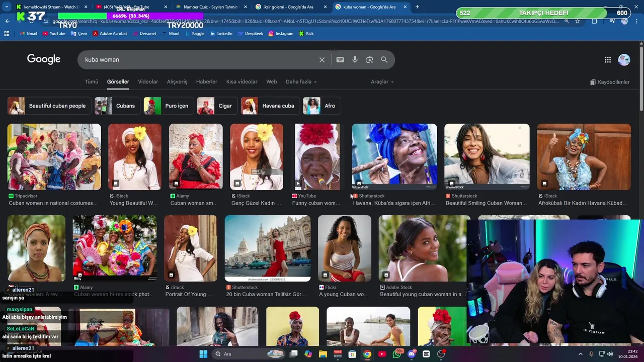The image size is (644, 362).
Task: Open 20 bin Cuba woman Telifsiz image
Action: tap(268, 248)
